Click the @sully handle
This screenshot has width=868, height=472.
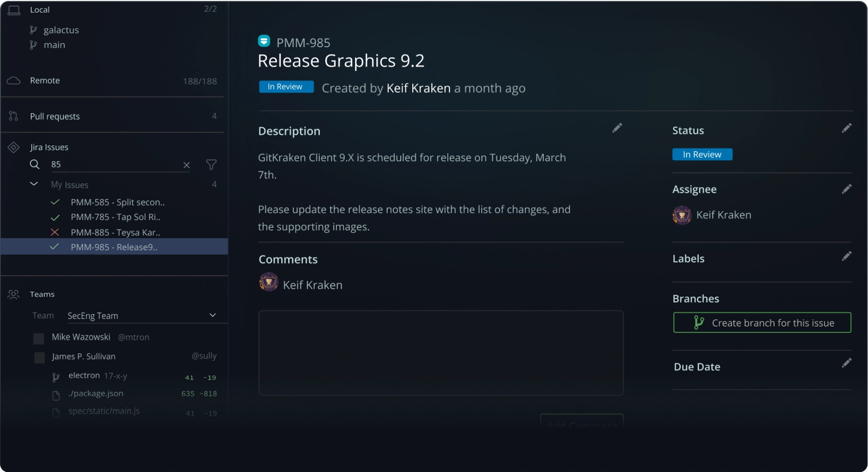click(204, 356)
